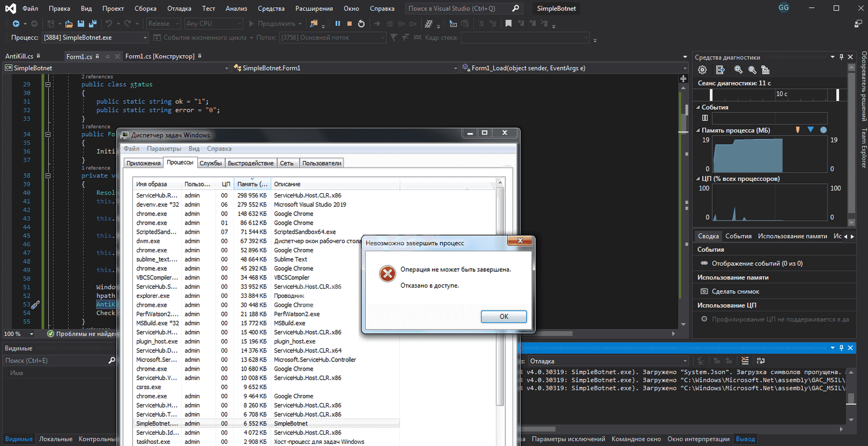
Task: Save all files using the toolbar icon
Action: point(93,24)
